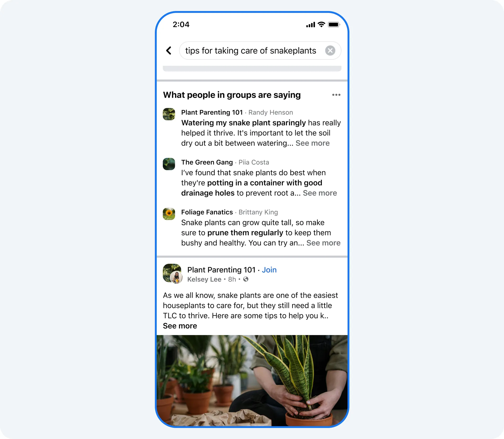Click the Join Plant Parenting 101 link

pos(269,270)
